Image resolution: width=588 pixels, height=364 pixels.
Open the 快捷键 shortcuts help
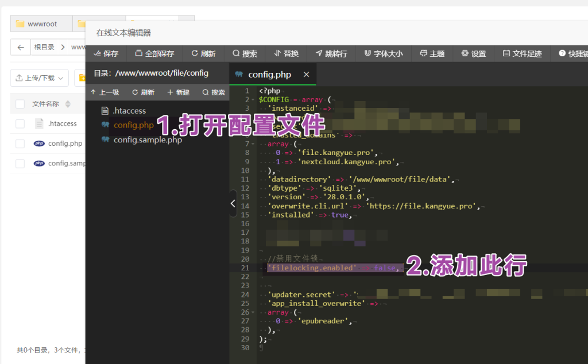pos(574,53)
